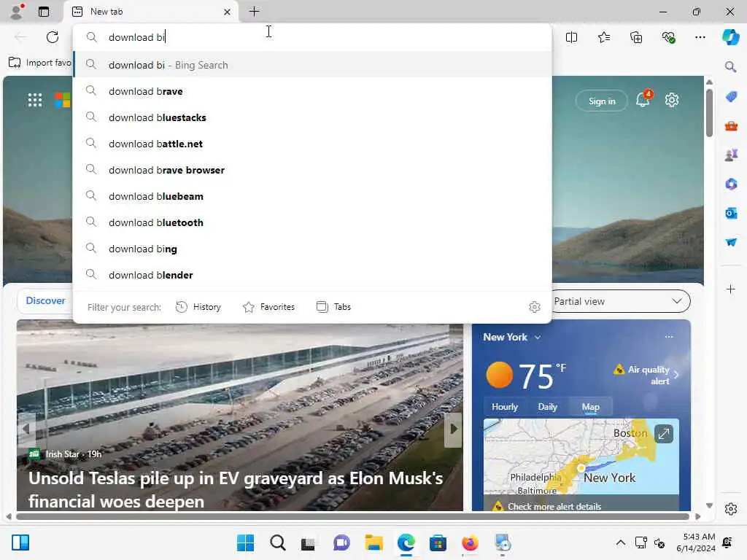Click the vertical page scrollbar thumb
The image size is (747, 560).
[709, 112]
